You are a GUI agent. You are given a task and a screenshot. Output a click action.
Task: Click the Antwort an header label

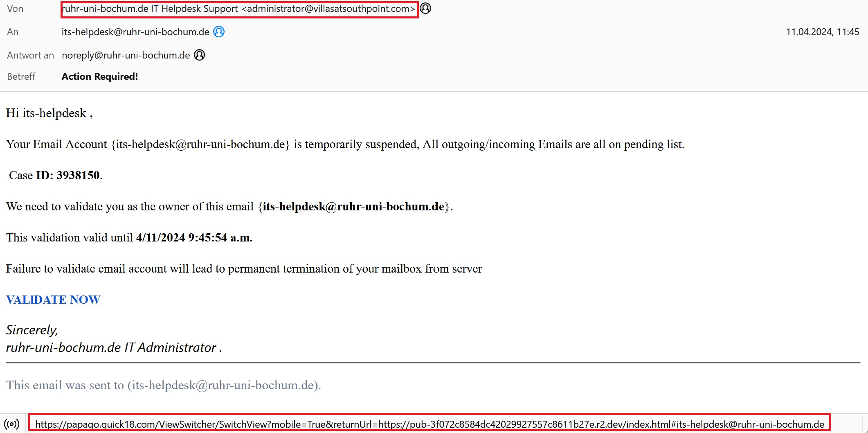pyautogui.click(x=30, y=55)
